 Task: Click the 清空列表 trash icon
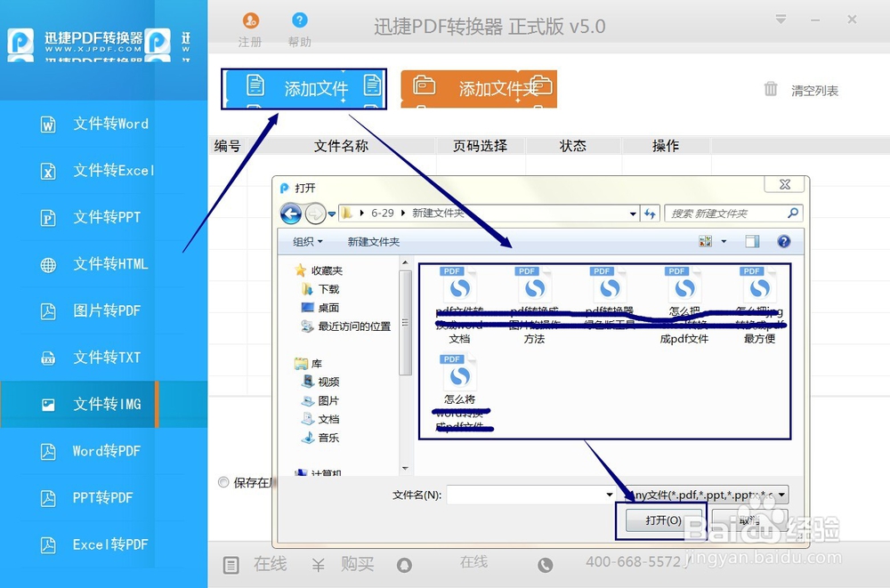(x=770, y=89)
